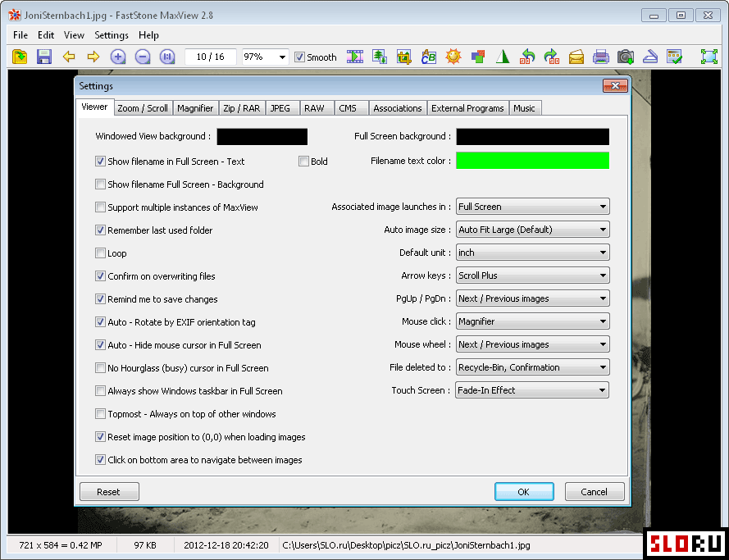Rotate image right 90 degrees
Viewport: 729px width, 560px height.
(552, 57)
